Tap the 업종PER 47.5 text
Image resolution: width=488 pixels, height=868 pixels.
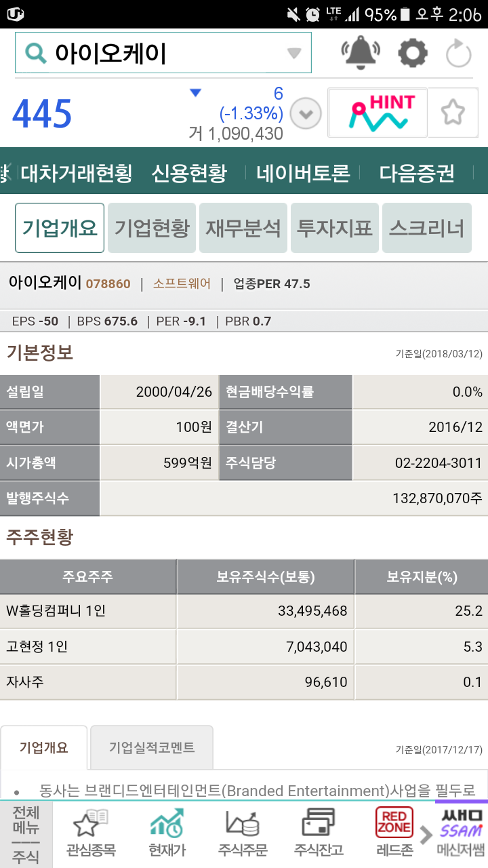tap(272, 283)
